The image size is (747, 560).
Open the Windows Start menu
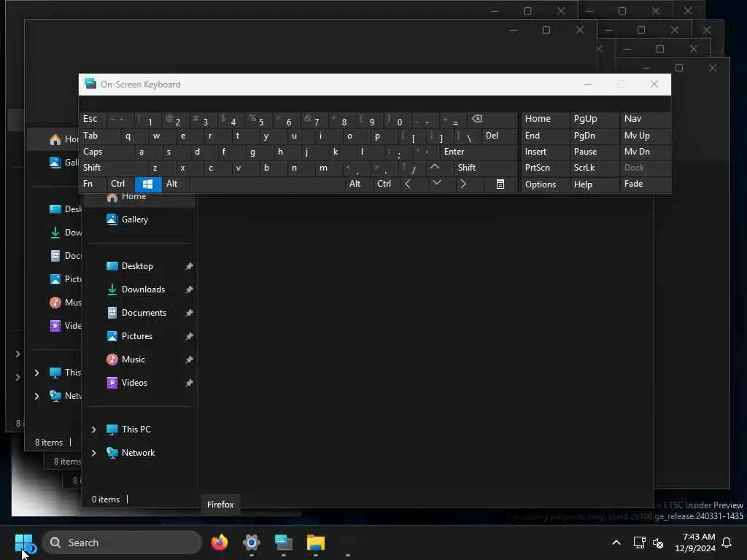24,542
